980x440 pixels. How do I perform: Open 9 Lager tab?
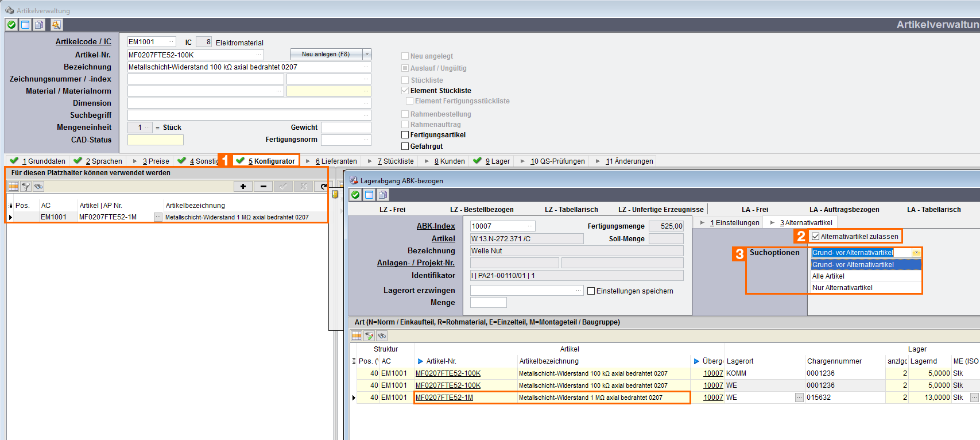point(491,161)
